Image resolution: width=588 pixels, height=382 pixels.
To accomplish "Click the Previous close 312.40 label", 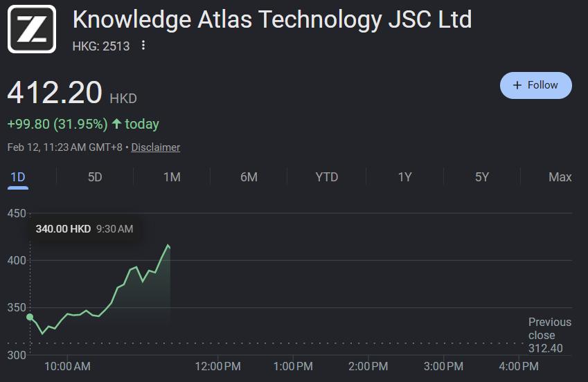I will pyautogui.click(x=549, y=335).
